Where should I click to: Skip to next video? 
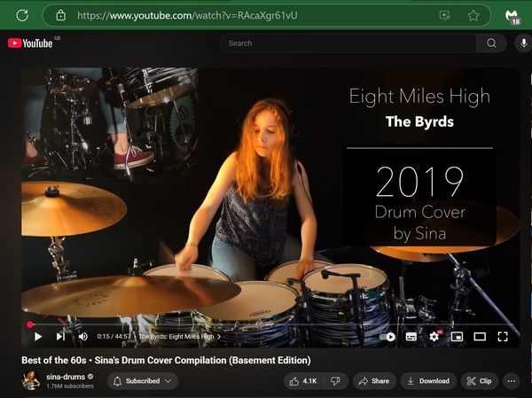[x=60, y=336]
